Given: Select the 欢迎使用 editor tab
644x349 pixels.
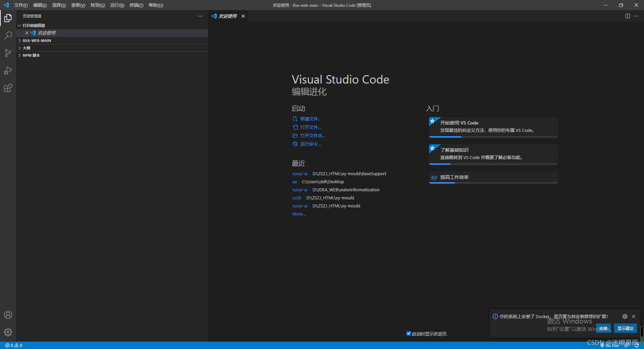Looking at the screenshot, I should [x=228, y=16].
